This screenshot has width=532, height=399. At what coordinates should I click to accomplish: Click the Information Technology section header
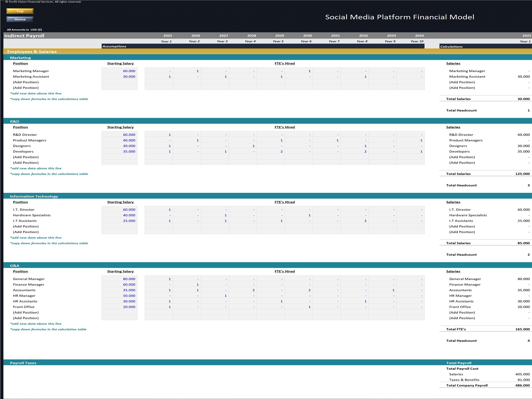click(268, 196)
